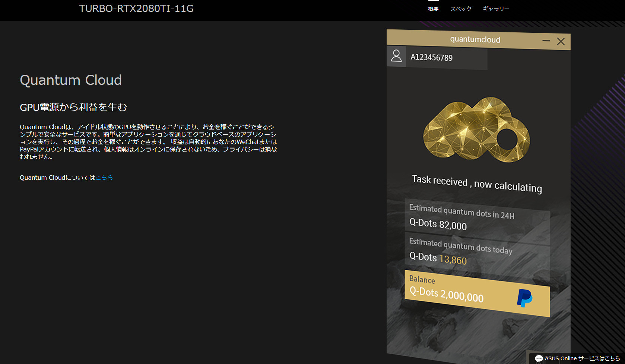The height and width of the screenshot is (364, 625).
Task: Click 'Estimated quantum dots in 24H' label
Action: click(462, 211)
